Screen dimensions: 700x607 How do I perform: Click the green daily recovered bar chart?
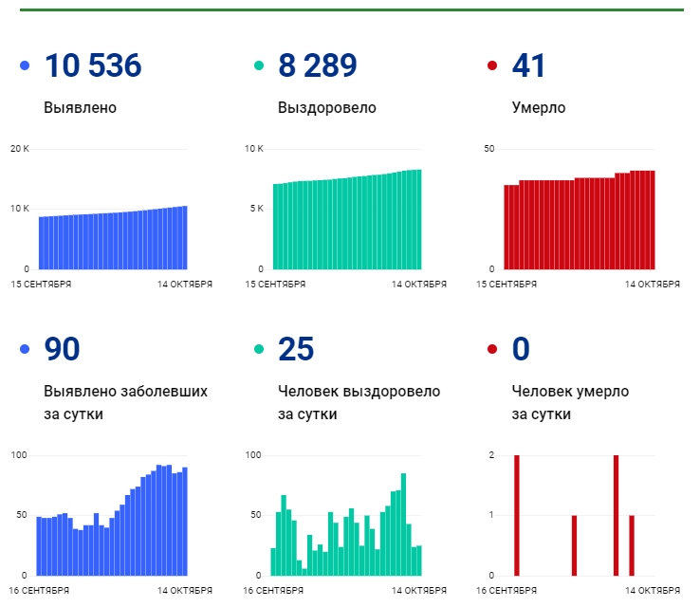346,524
